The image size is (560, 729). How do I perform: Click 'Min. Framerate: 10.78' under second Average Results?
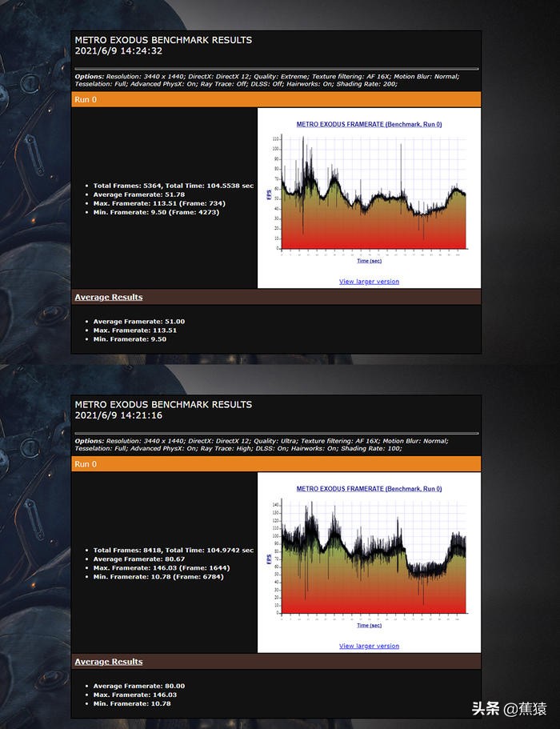(132, 703)
